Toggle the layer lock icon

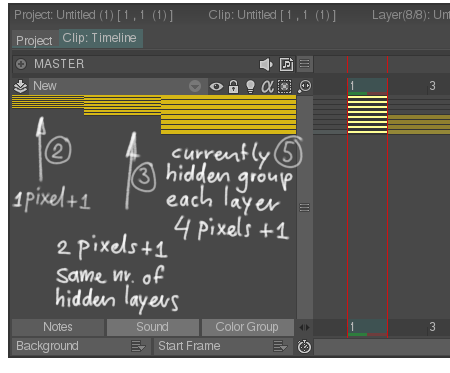point(233,87)
